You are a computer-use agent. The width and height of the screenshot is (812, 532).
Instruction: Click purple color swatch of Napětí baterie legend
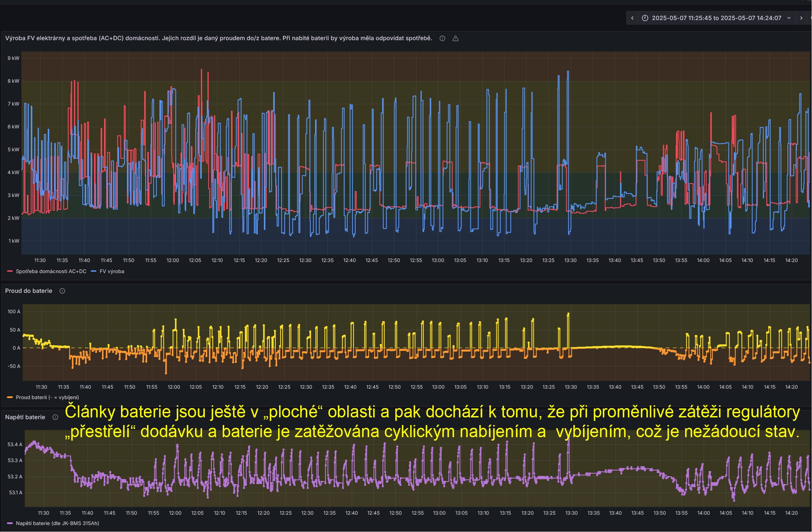(x=10, y=524)
